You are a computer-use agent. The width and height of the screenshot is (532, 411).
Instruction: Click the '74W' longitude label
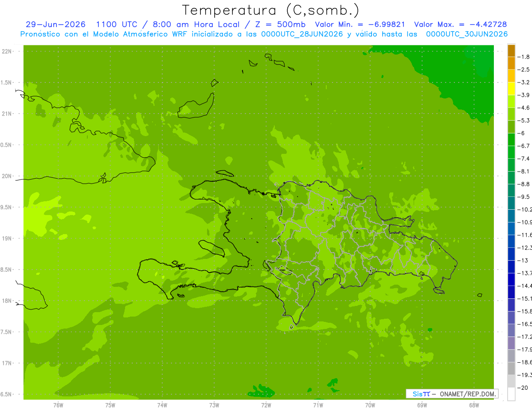pos(162,405)
